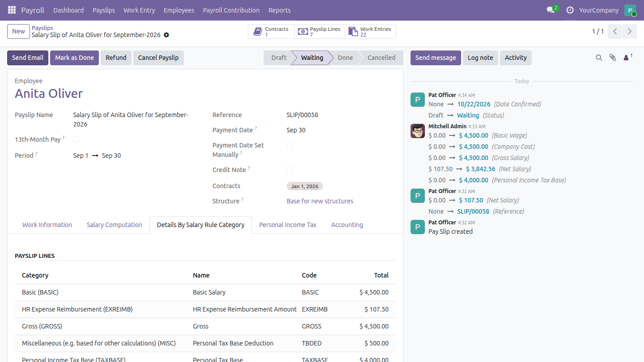The width and height of the screenshot is (644, 362).
Task: Click the Mark as Done button
Action: coord(74,58)
